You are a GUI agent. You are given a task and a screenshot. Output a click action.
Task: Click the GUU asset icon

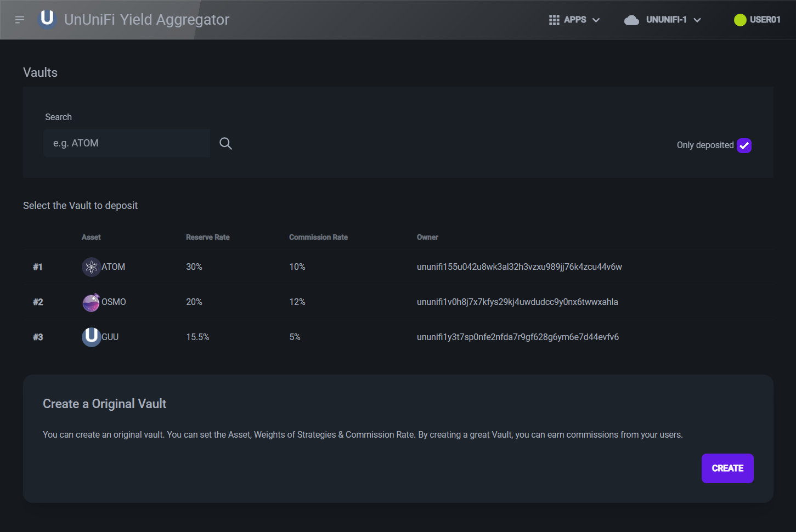(91, 337)
